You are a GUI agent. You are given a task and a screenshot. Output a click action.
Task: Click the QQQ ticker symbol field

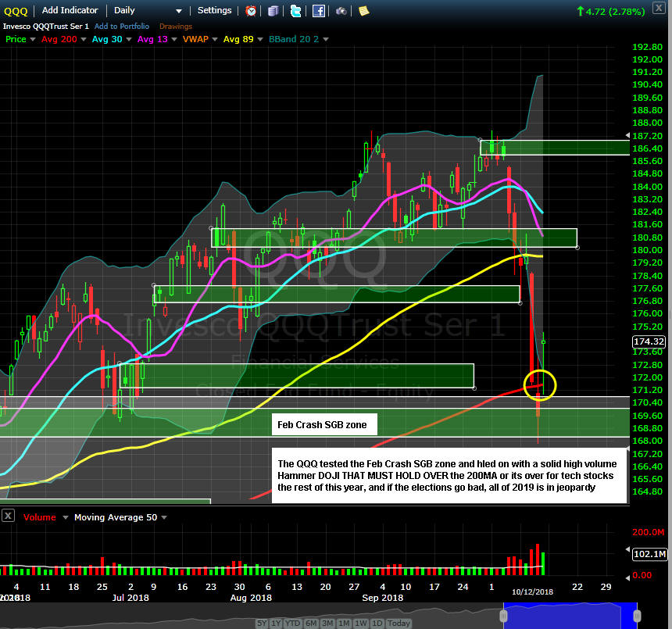tap(16, 11)
